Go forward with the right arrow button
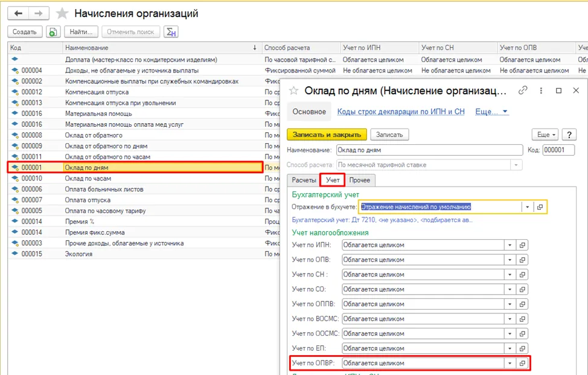This screenshot has height=375, width=588. (x=39, y=13)
